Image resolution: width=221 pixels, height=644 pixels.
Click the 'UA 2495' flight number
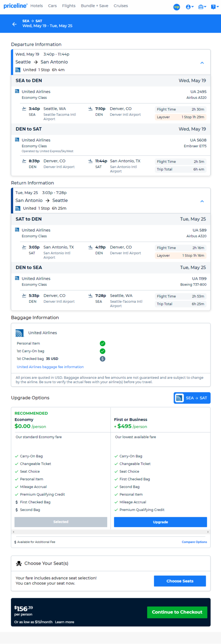click(198, 92)
